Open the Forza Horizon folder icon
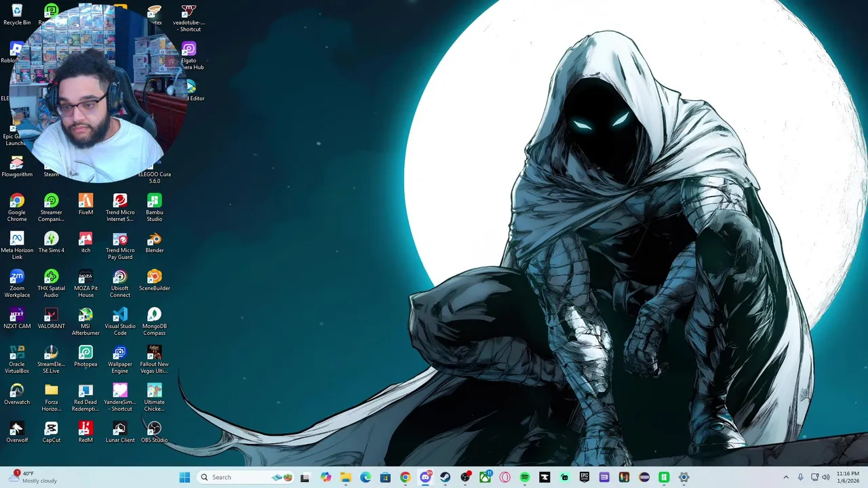Screen dimensions: 868x488 coord(51,397)
